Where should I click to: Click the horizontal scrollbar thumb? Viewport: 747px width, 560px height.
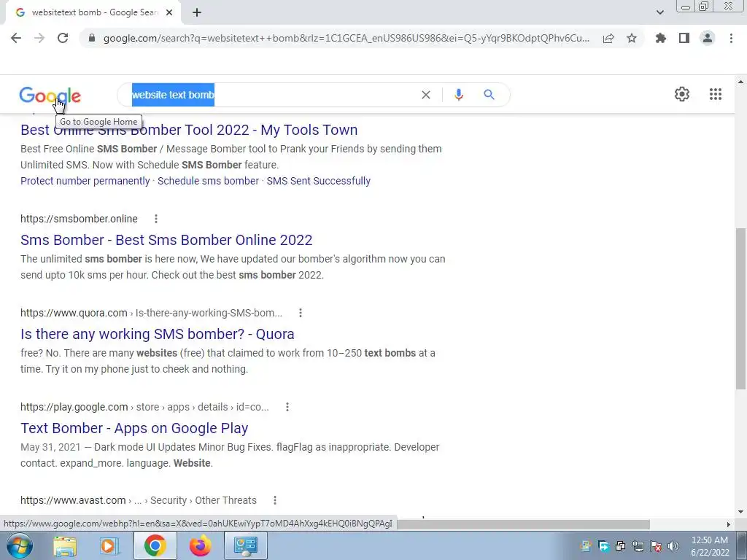523,524
